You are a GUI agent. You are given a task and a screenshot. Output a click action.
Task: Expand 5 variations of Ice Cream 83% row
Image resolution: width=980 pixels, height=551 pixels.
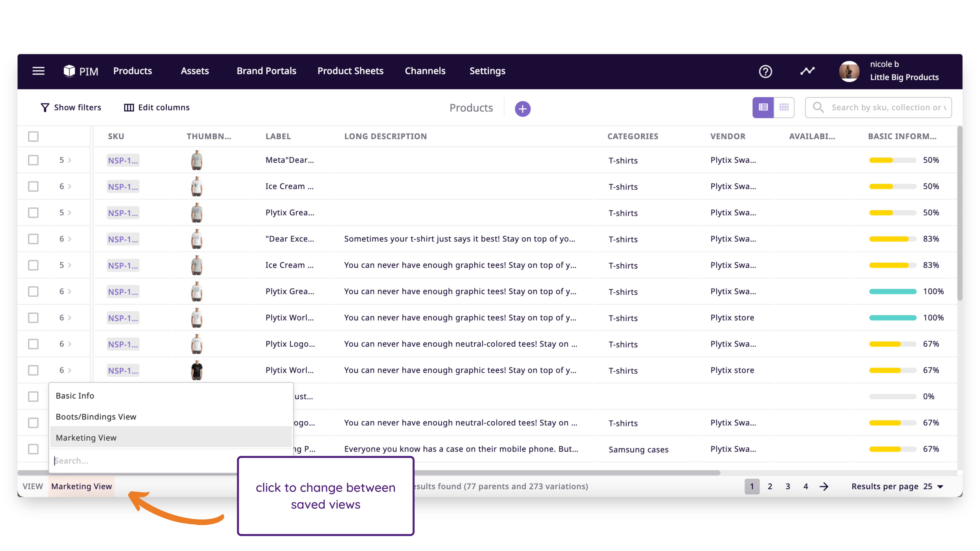(66, 265)
